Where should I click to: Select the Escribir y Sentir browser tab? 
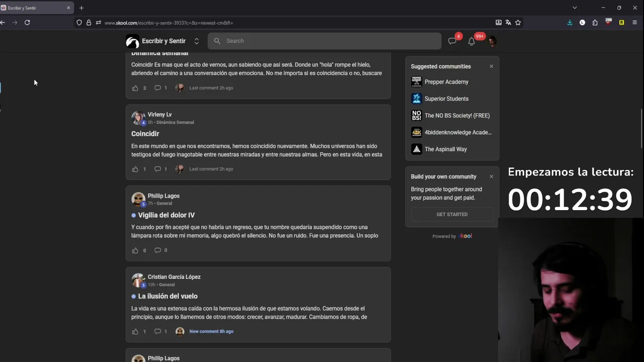tap(36, 8)
